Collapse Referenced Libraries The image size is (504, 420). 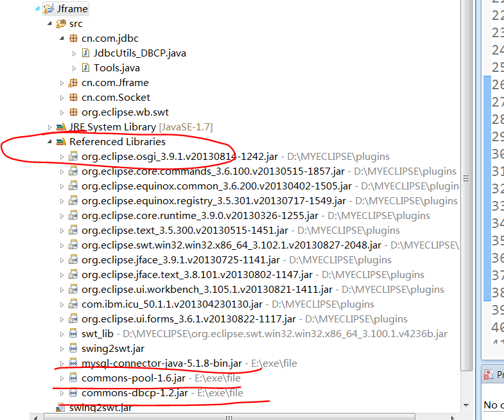click(49, 142)
